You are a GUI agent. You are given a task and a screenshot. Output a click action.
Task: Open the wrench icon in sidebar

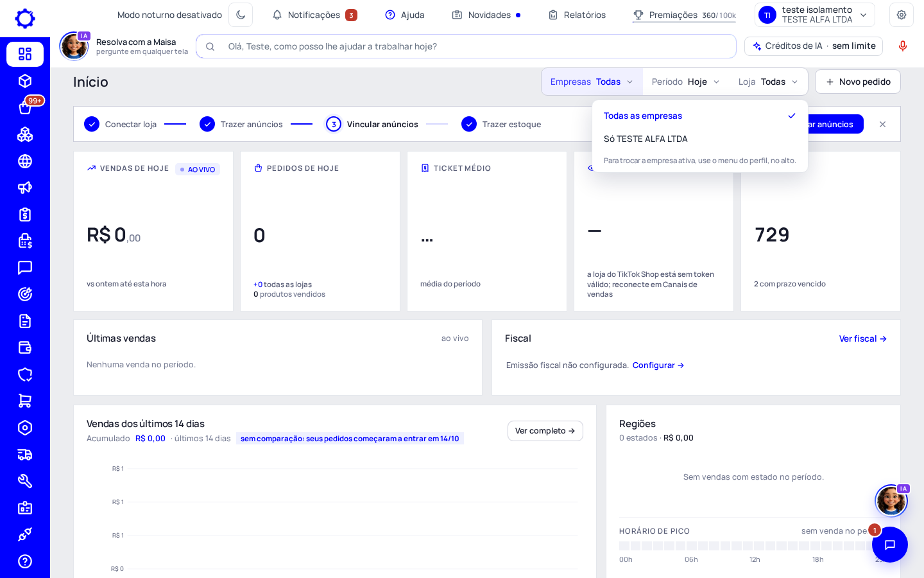[x=25, y=481]
